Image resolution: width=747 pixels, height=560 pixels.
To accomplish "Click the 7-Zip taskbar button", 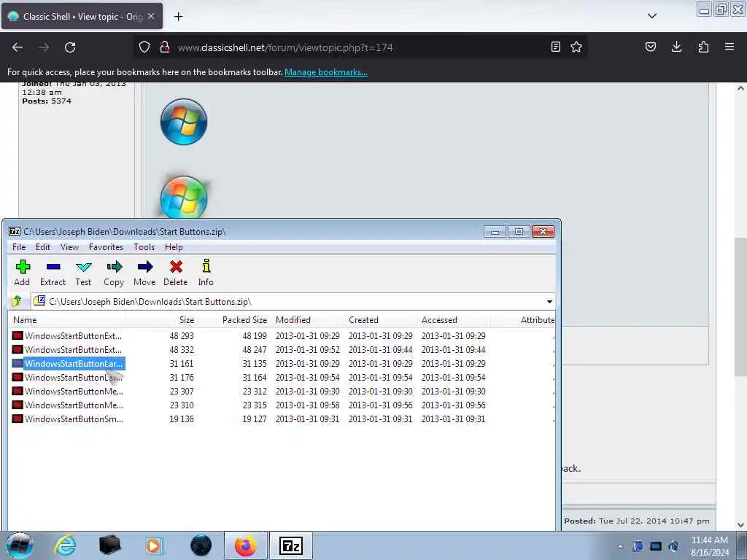I will [x=291, y=545].
